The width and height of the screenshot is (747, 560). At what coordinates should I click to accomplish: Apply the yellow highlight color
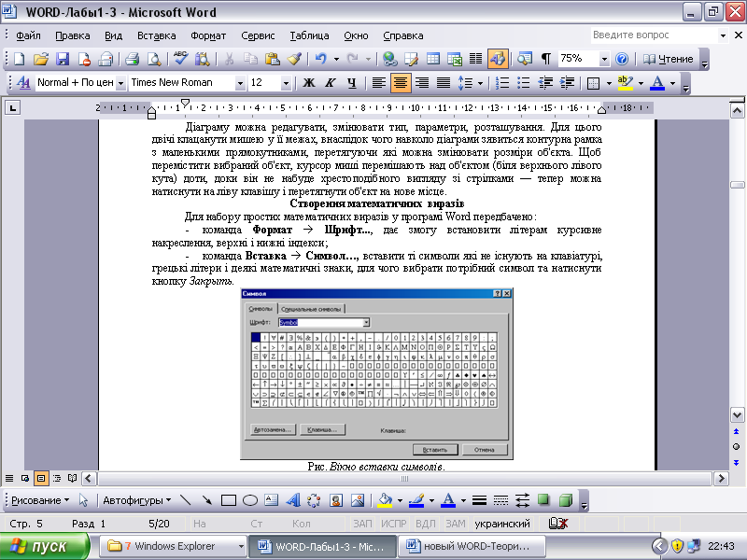pos(625,83)
